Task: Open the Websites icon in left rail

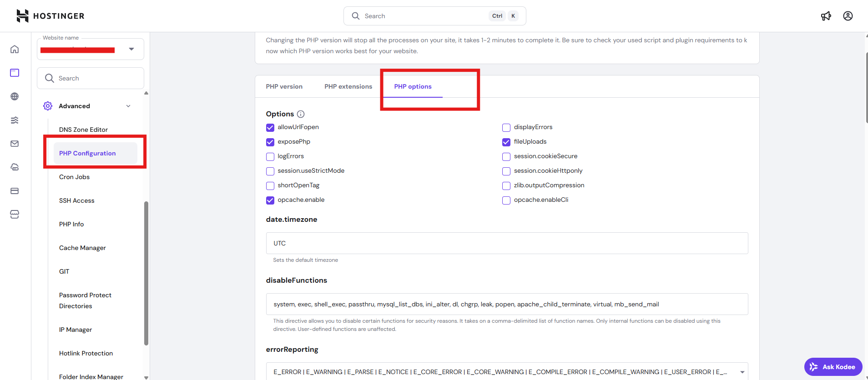Action: point(15,73)
